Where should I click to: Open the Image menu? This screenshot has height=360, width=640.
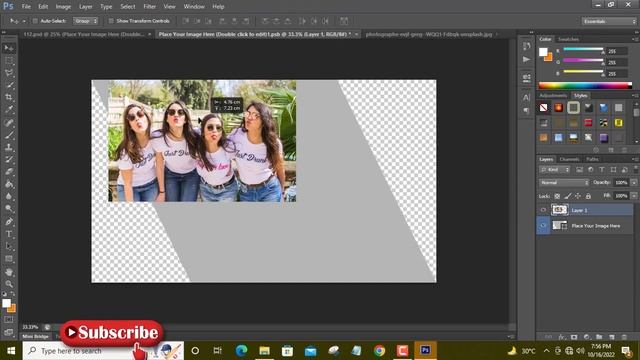63,7
